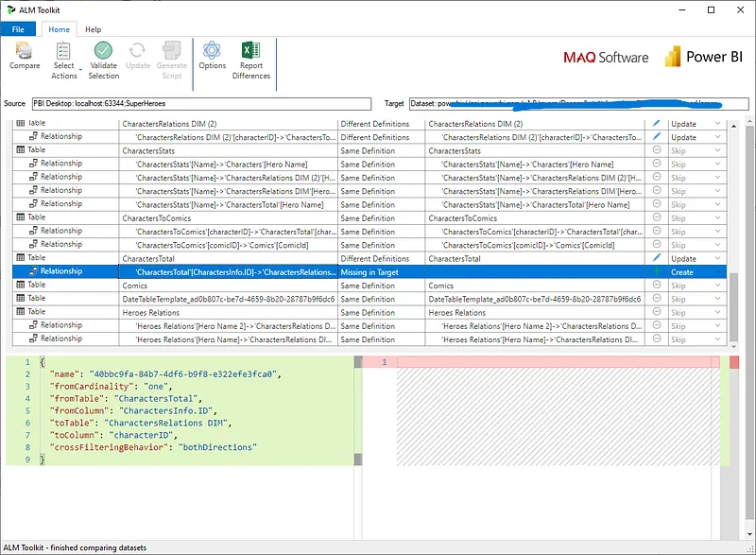Open the Skip dropdown for the Heroes Relations table row
Viewport: 756px width, 555px height.
pos(718,312)
